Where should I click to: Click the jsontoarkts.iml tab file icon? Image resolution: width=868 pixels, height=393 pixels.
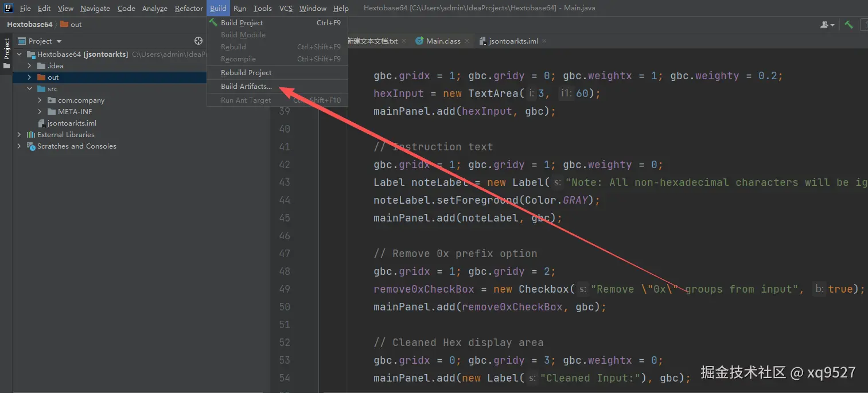point(482,41)
